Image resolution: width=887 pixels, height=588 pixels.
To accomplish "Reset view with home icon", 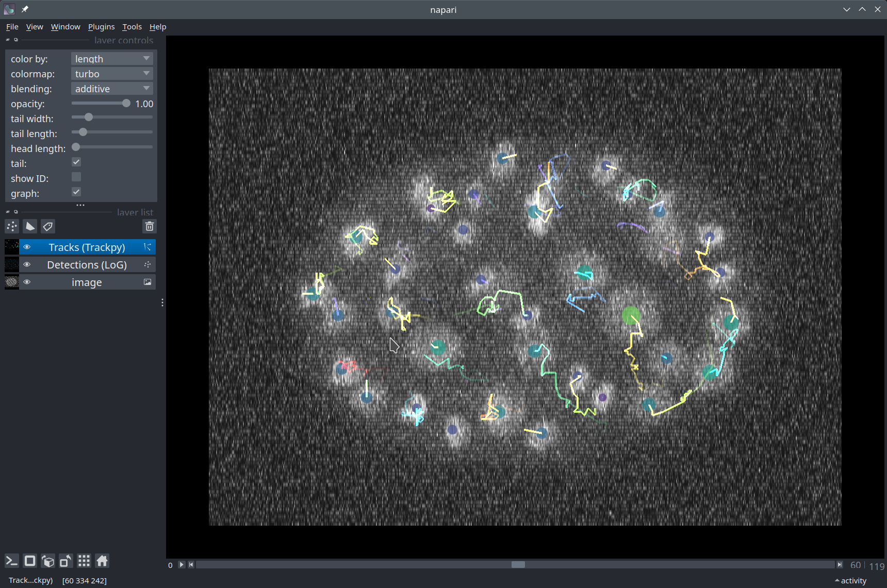I will coord(102,561).
